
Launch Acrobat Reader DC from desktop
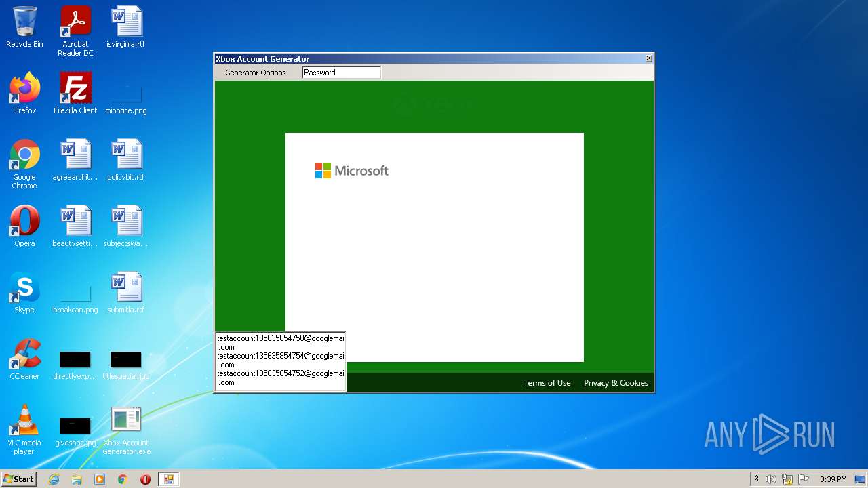click(x=75, y=31)
